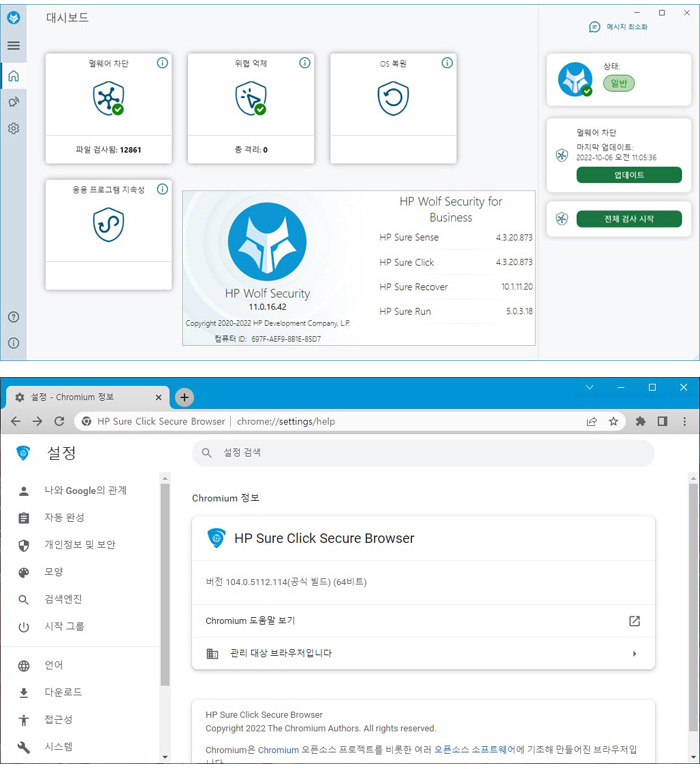Bookmark this page with the star icon
The height and width of the screenshot is (769, 700).
click(613, 421)
